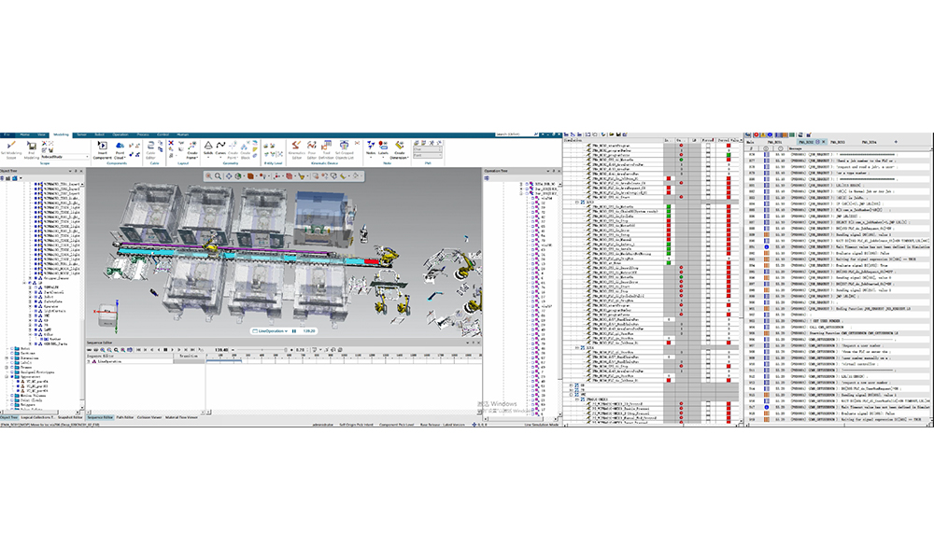Screen dimensions: 934x560
Task: Click the Notes icon in ribbon
Action: coord(371,147)
